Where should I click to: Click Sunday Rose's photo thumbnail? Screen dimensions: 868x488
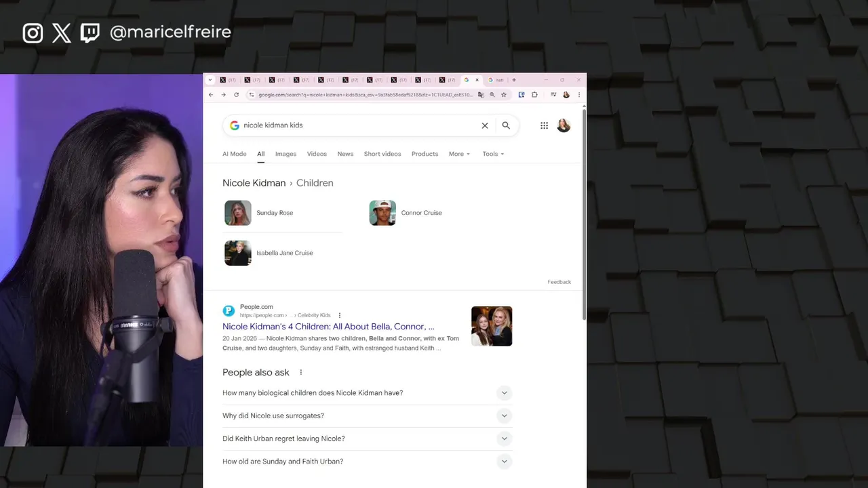(x=238, y=213)
